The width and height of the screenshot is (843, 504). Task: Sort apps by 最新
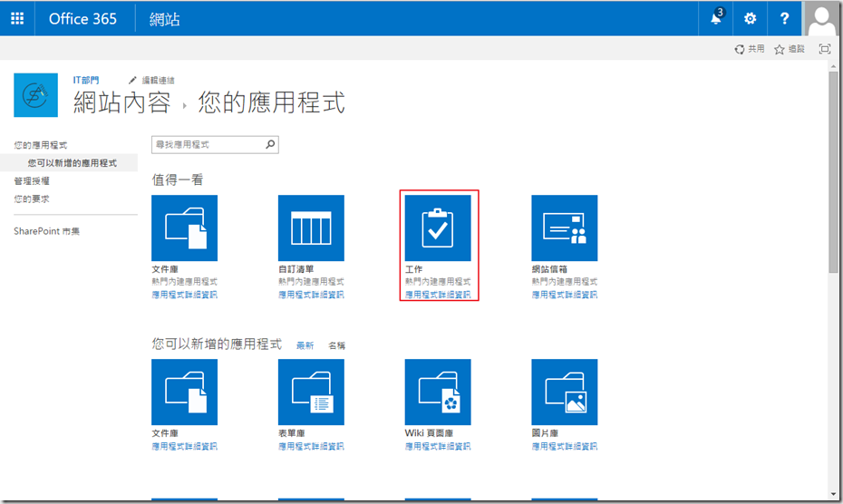pos(305,345)
